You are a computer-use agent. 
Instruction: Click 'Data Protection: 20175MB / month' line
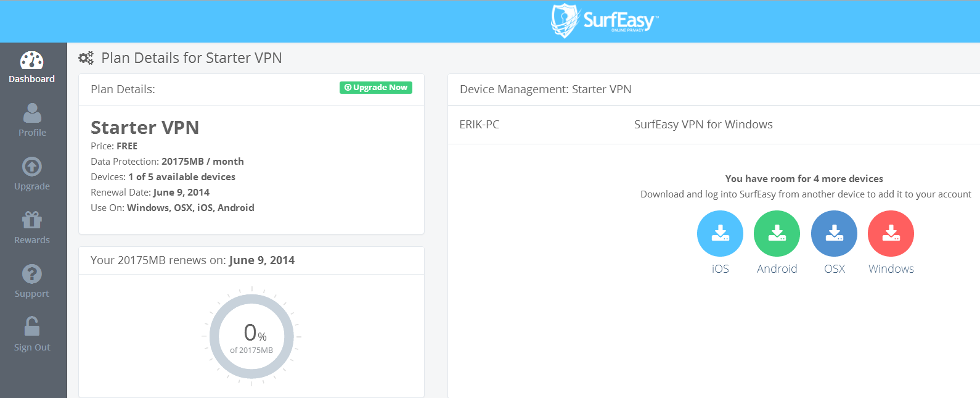(167, 162)
